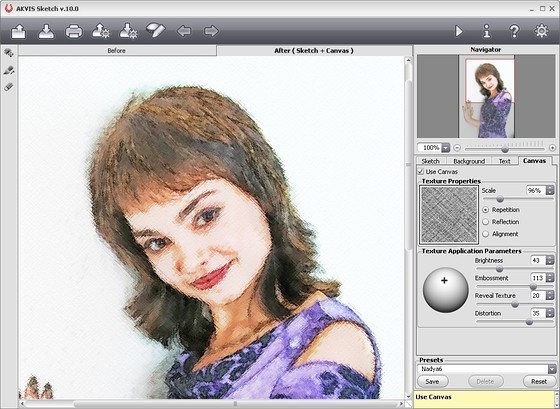Open program info icon

(486, 31)
